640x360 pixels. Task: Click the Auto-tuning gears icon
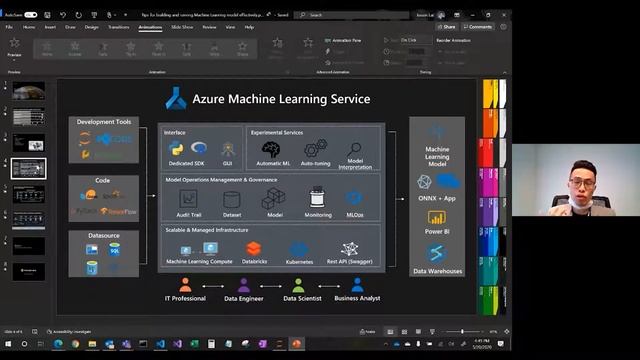coord(316,149)
